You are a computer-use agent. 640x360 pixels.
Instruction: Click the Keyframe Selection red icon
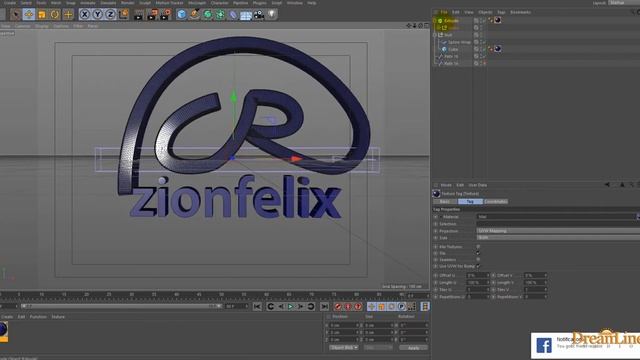358,306
